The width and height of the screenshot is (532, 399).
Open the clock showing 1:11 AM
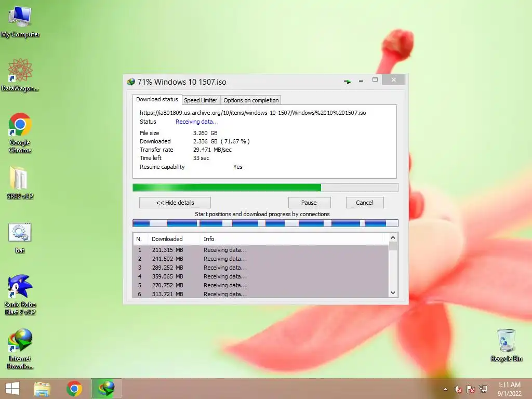tap(509, 389)
